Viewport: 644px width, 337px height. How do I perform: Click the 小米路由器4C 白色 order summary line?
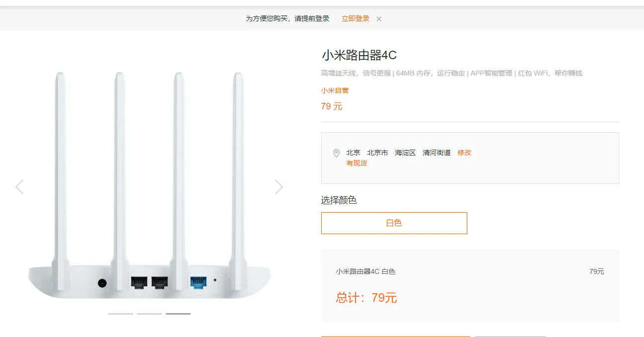coord(365,271)
